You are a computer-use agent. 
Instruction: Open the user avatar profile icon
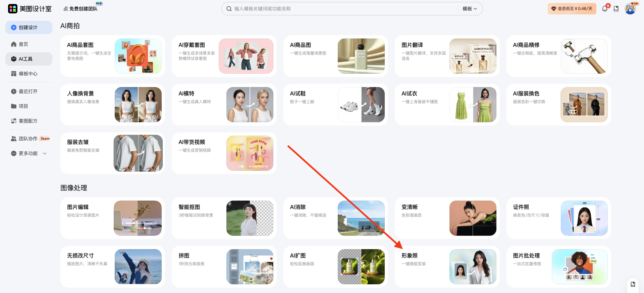[630, 9]
